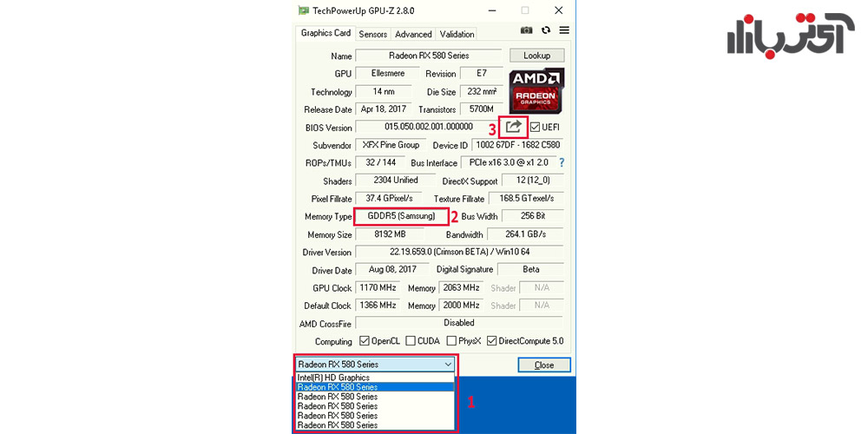Image resolution: width=868 pixels, height=434 pixels.
Task: Click the Release Date value Apr 18, 2017
Action: pos(383,109)
